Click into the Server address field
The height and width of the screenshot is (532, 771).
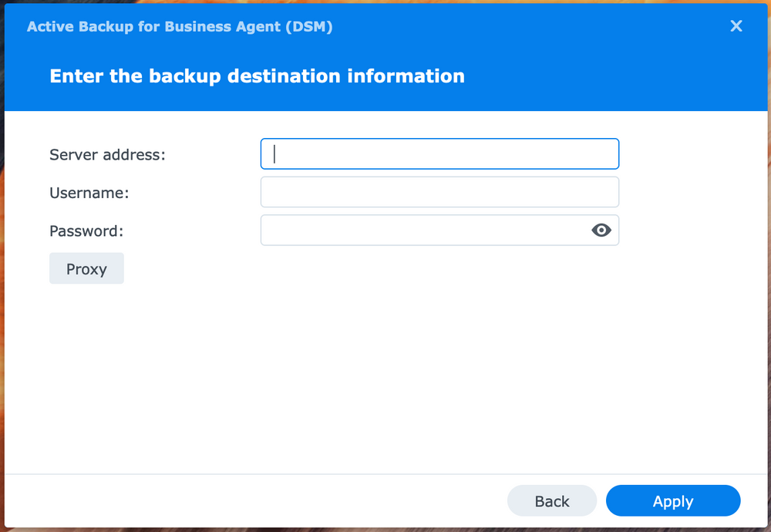(x=439, y=153)
